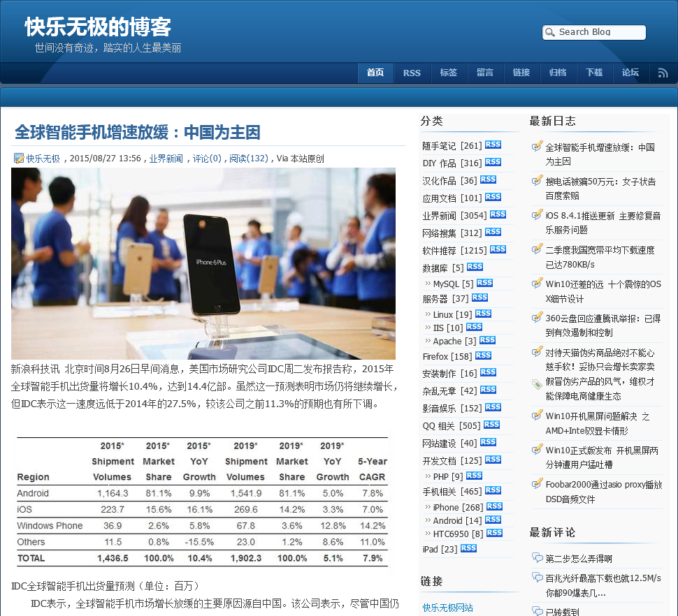Viewport: 678px width, 616px height.
Task: Open RSS badge beside 应用文档 category
Action: point(493,197)
